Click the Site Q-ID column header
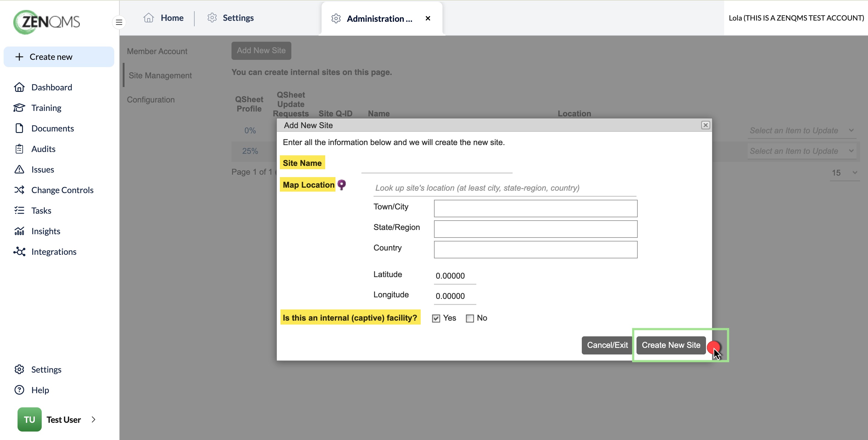Image resolution: width=868 pixels, height=440 pixels. pyautogui.click(x=335, y=114)
